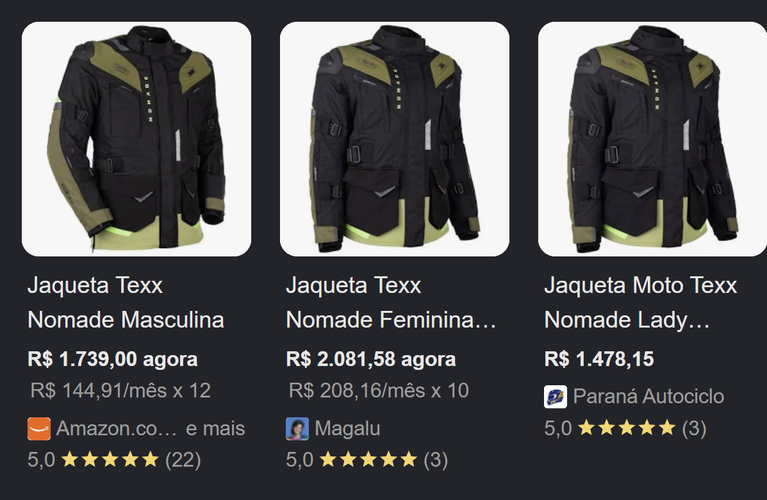Click the "e mais" sellers link
Screen dimensions: 767x500
pos(215,429)
